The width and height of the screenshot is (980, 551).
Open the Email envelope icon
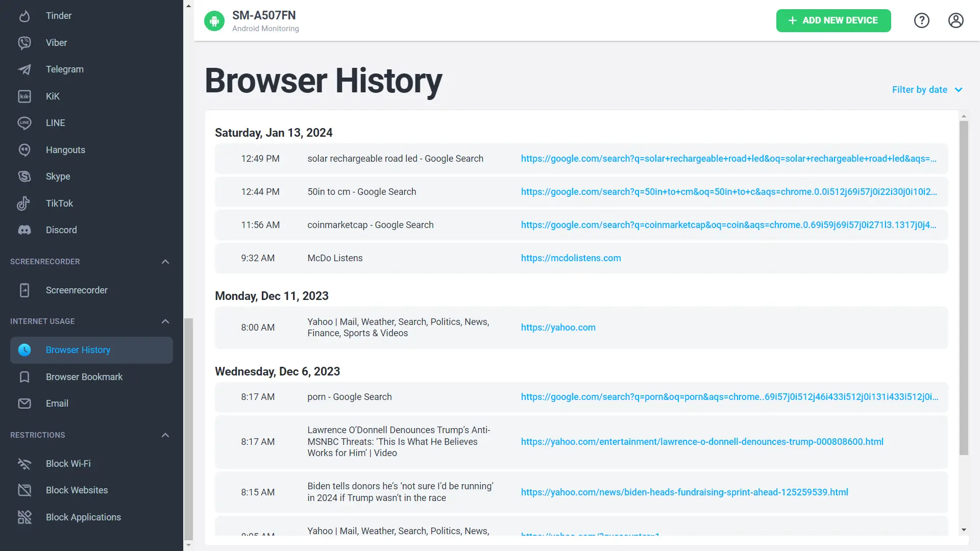coord(24,404)
